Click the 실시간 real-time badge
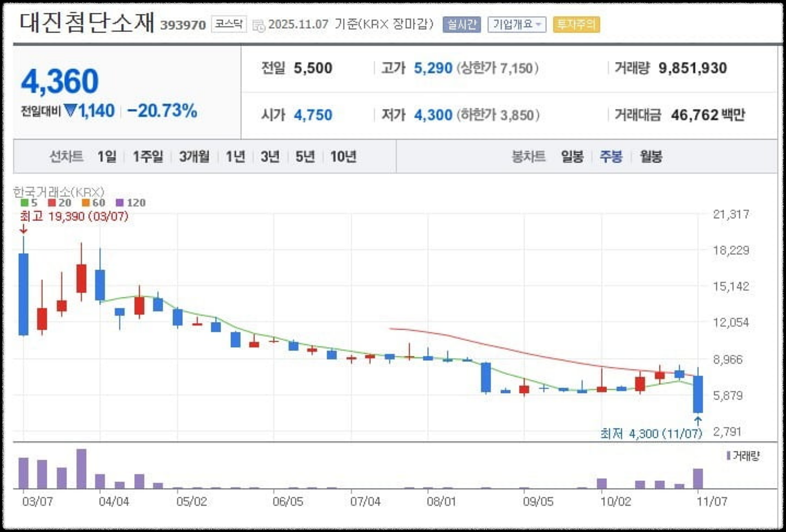The image size is (786, 532). (461, 25)
